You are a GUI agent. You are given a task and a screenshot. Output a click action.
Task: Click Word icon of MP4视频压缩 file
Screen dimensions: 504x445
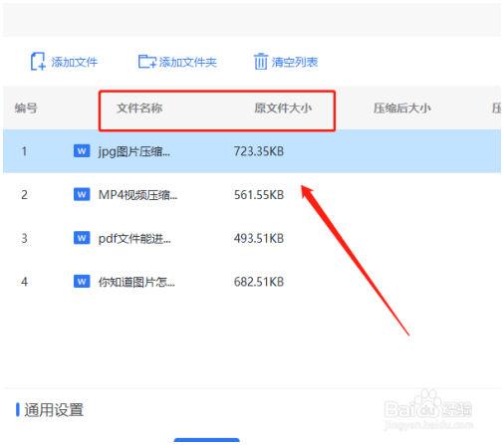click(82, 194)
